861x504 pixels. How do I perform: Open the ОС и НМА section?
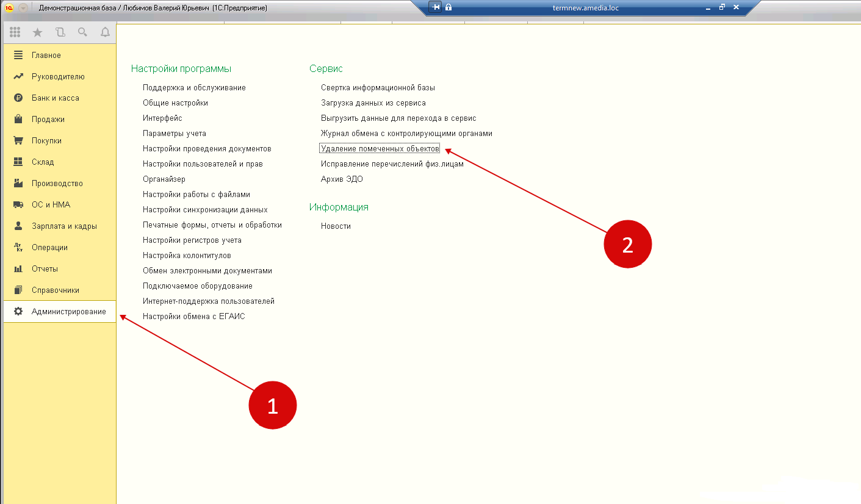point(60,204)
